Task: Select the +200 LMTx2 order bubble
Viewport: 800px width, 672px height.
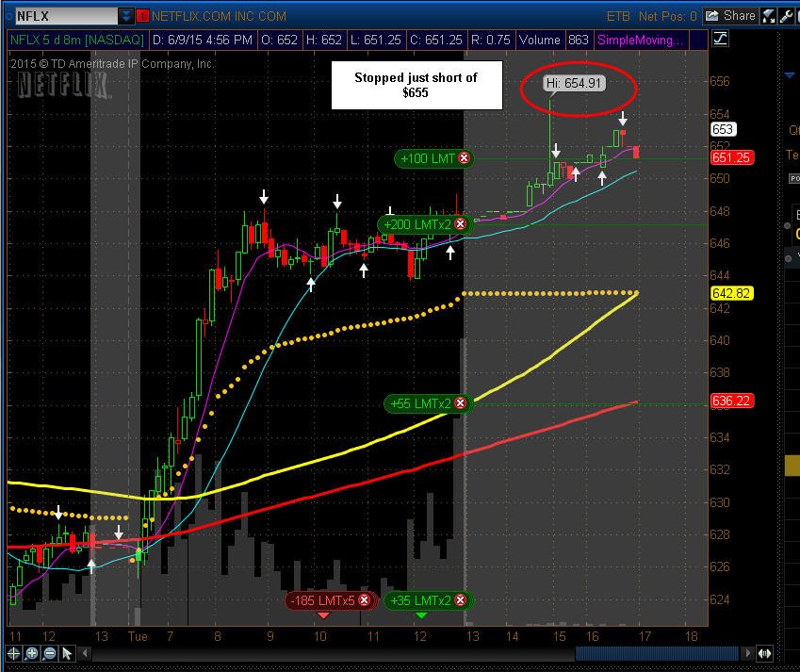Action: 425,224
